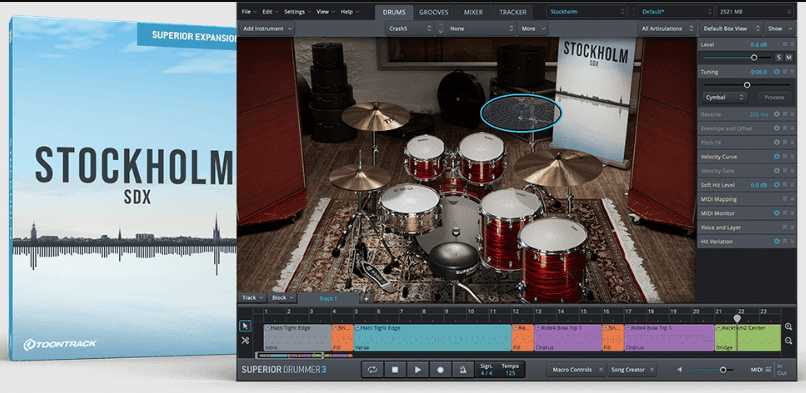Screen dimensions: 806x393
Task: Toggle loop playback in the transport
Action: 372,369
